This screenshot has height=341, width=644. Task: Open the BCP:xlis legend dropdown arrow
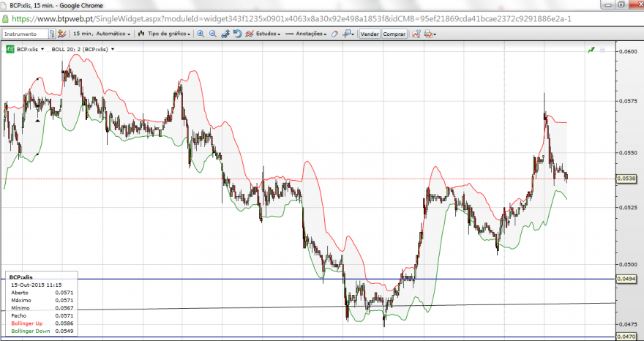click(x=42, y=49)
